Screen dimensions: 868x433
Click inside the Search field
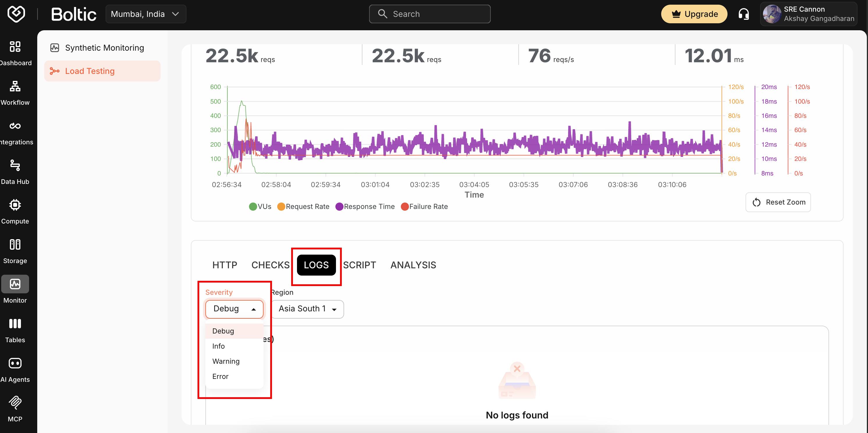coord(430,14)
